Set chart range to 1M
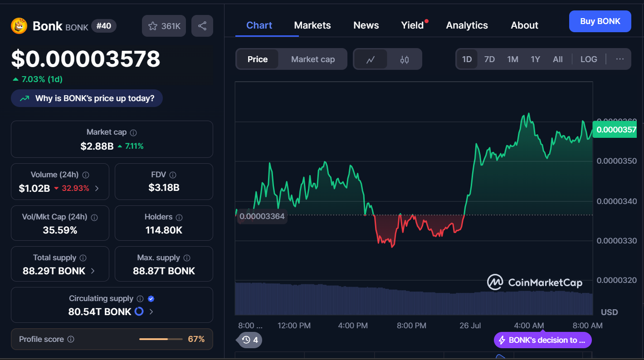 (x=512, y=59)
